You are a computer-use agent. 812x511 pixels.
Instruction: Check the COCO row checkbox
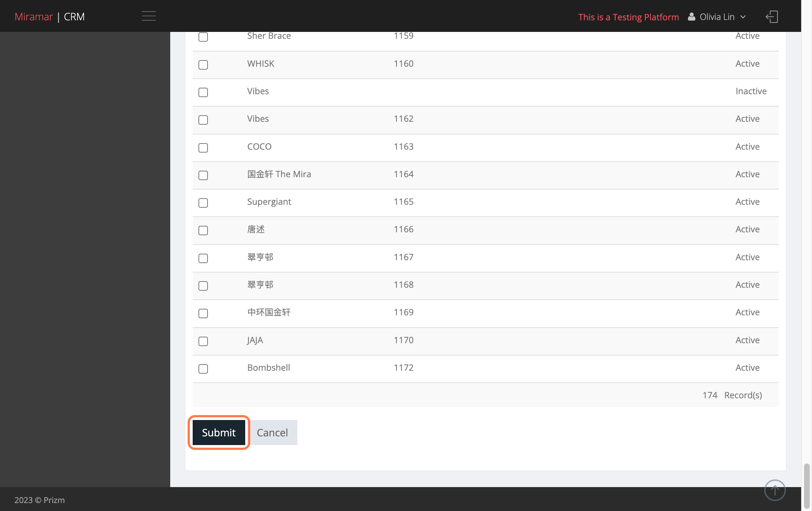pyautogui.click(x=203, y=148)
